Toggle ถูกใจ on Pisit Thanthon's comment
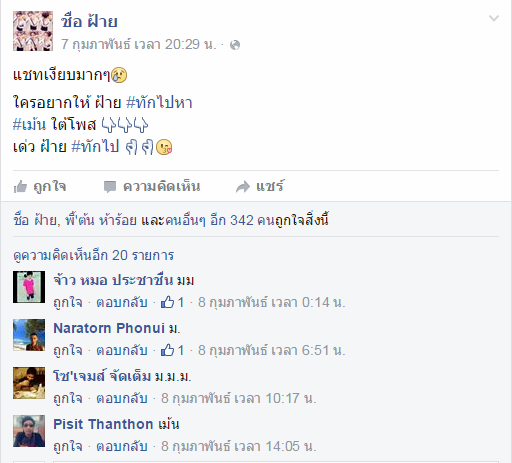Image resolution: width=512 pixels, height=463 pixels. [68, 446]
